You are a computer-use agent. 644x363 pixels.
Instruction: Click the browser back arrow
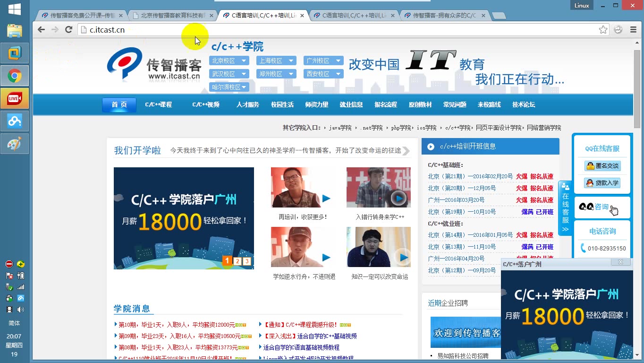point(41,30)
